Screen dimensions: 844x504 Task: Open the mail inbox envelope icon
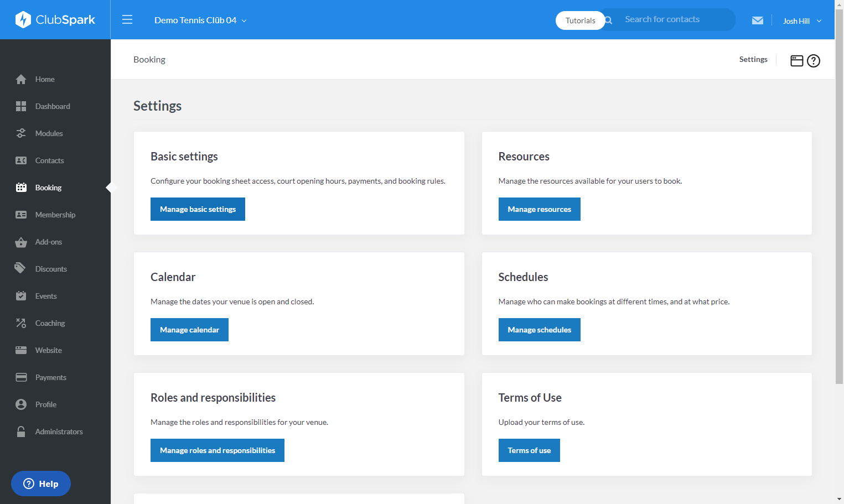tap(758, 20)
